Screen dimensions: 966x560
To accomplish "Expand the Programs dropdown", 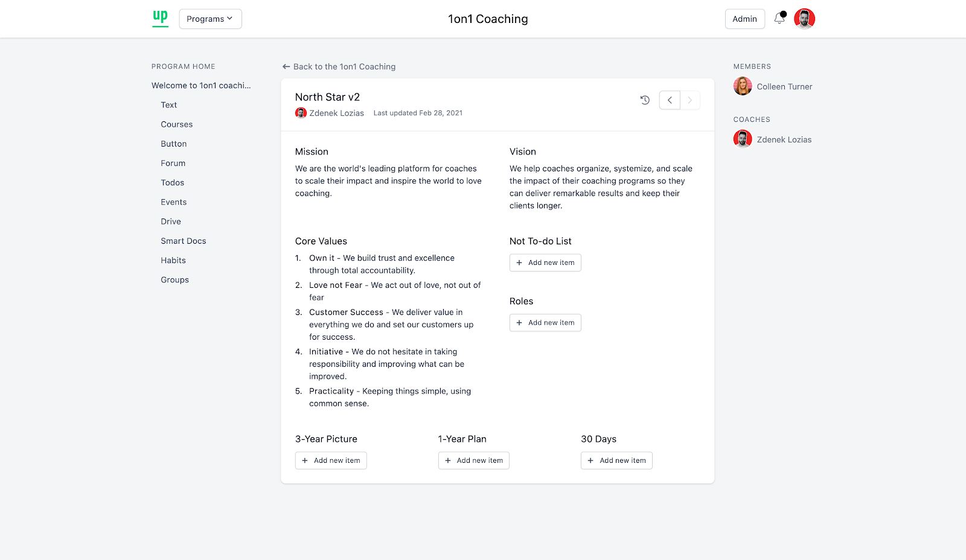I will coord(210,19).
